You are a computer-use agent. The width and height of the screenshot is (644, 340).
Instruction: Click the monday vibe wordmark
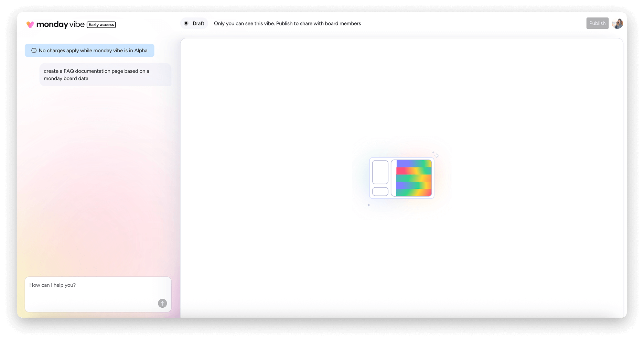click(60, 24)
